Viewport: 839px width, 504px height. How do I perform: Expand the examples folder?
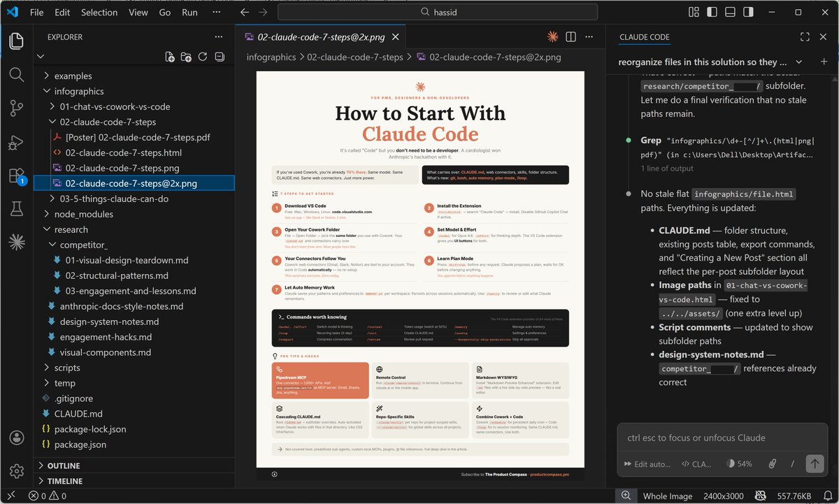(134, 75)
